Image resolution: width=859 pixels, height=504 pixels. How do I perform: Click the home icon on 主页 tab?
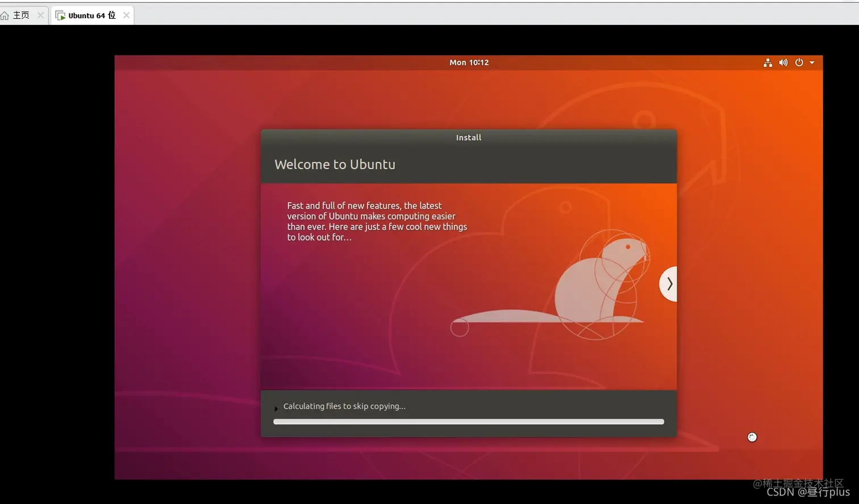coord(5,15)
